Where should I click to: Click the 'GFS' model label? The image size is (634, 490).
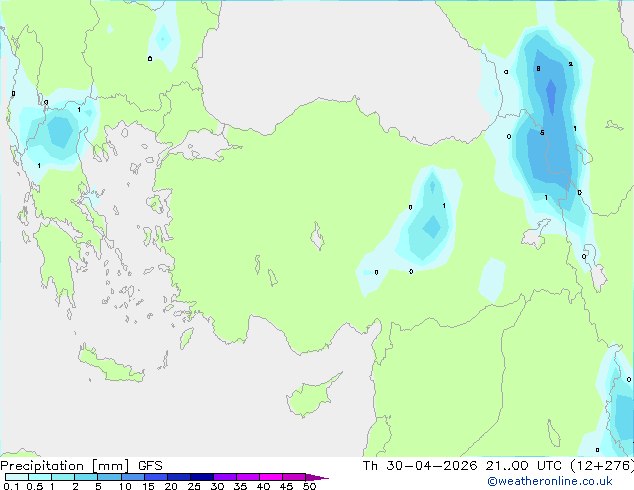pos(150,466)
